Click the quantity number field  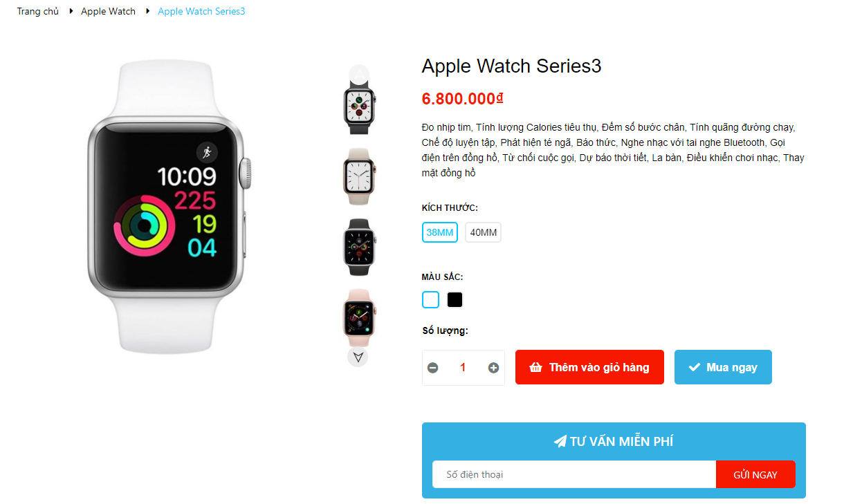(463, 368)
